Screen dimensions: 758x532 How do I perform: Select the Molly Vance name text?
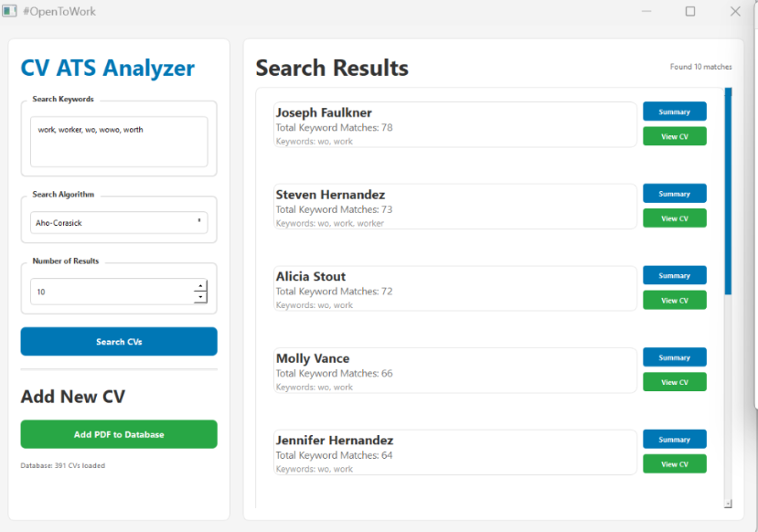[313, 358]
